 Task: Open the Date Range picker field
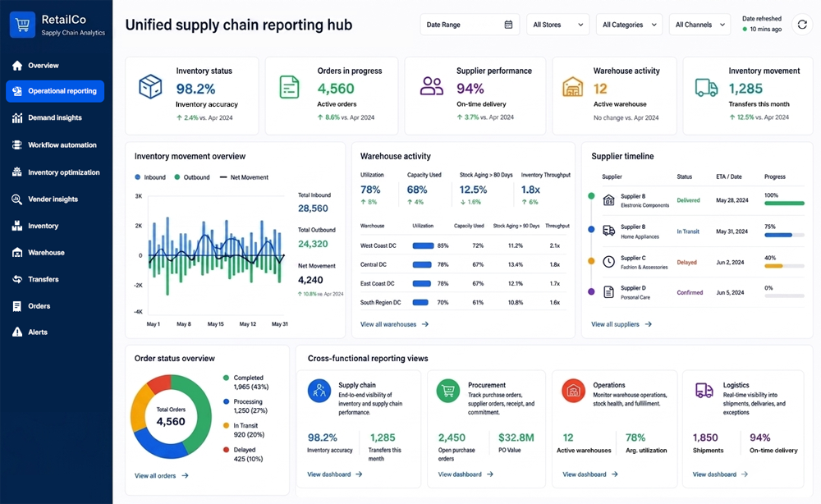[x=470, y=25]
